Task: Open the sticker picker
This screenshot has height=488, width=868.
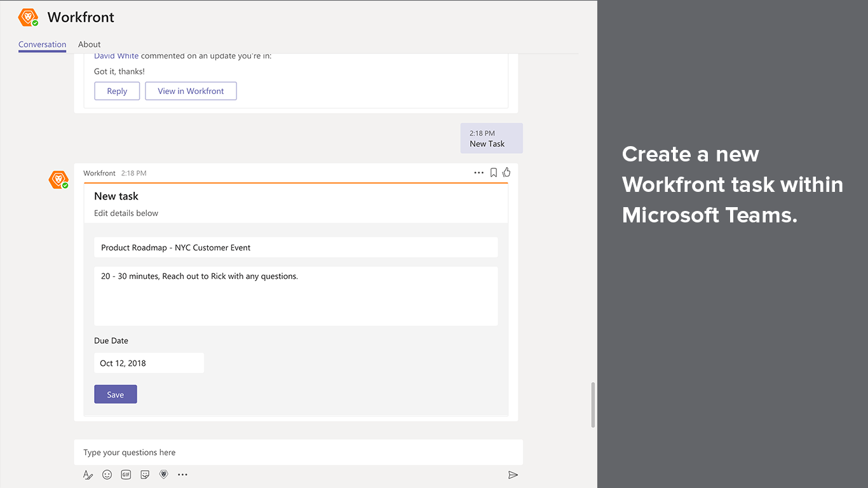Action: click(x=145, y=475)
